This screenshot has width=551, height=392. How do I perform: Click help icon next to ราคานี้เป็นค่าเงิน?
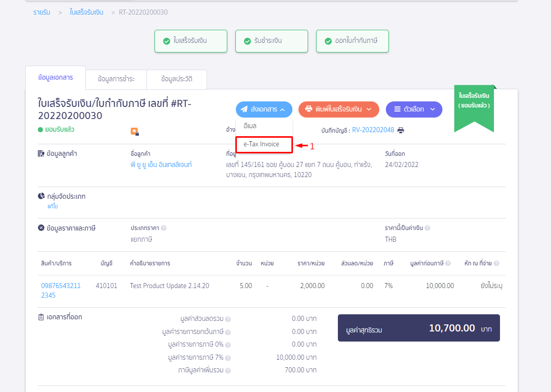427,228
